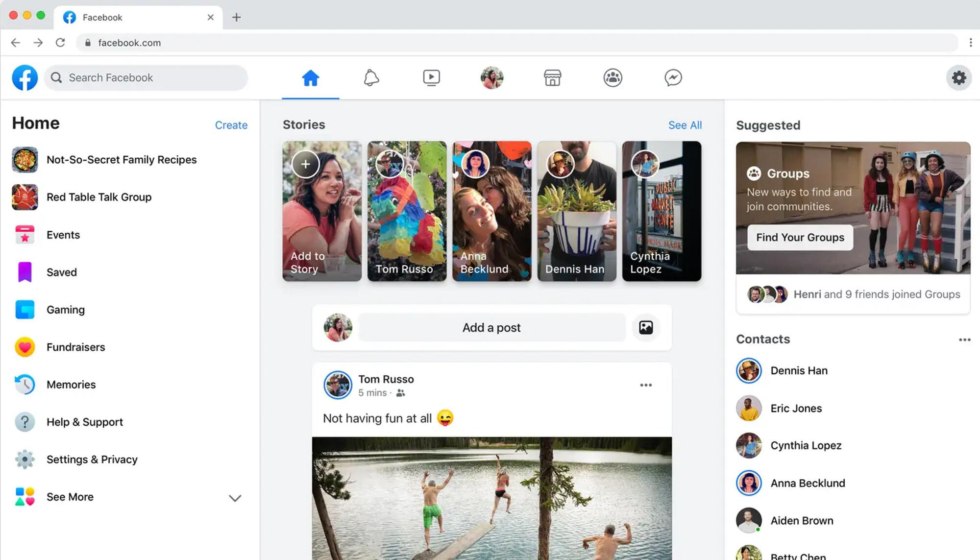Click the Watch video feed icon
The width and height of the screenshot is (980, 560).
pos(431,77)
